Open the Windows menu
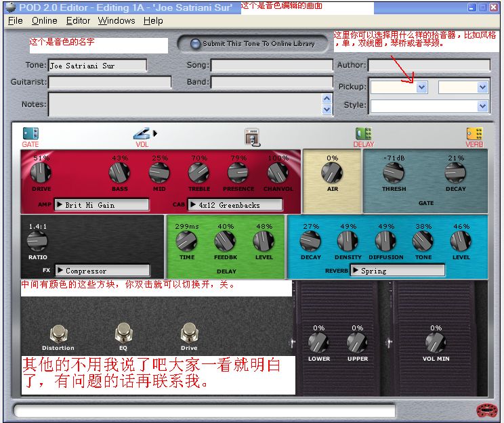Viewport: 504px width, 423px height. pyautogui.click(x=117, y=20)
